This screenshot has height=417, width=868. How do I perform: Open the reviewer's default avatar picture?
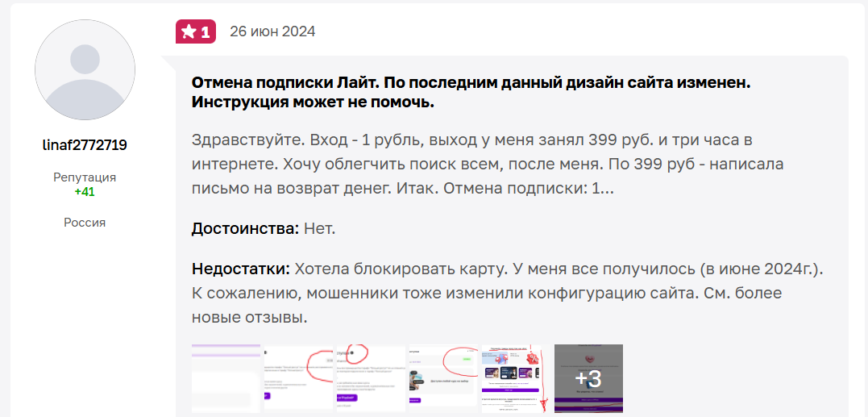[x=85, y=70]
